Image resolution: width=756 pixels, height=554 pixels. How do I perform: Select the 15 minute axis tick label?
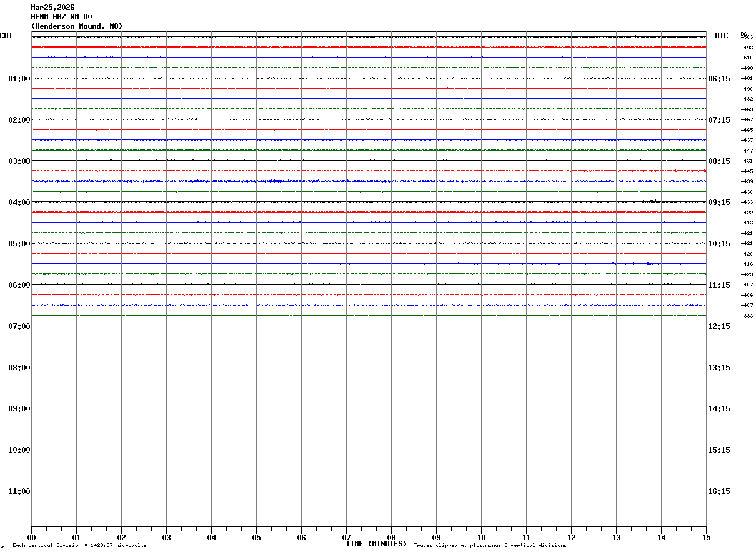click(x=706, y=537)
